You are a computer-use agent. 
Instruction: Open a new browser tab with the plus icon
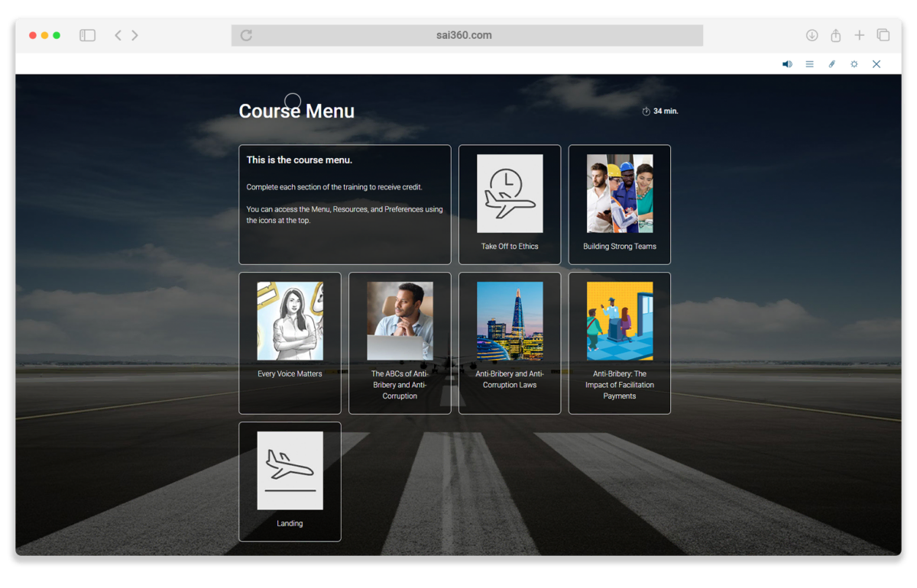click(859, 34)
